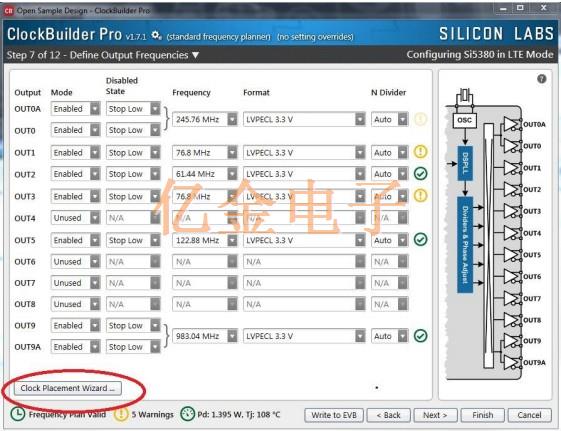Click the 5 Warnings yellow icon
Image resolution: width=561 pixels, height=431 pixels.
click(x=121, y=414)
